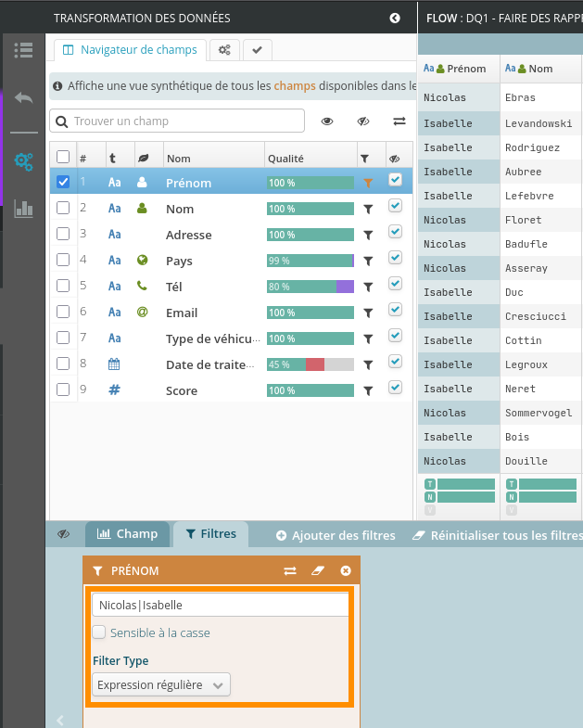Click the Date de traitement quality bar
583x728 pixels.
click(311, 364)
